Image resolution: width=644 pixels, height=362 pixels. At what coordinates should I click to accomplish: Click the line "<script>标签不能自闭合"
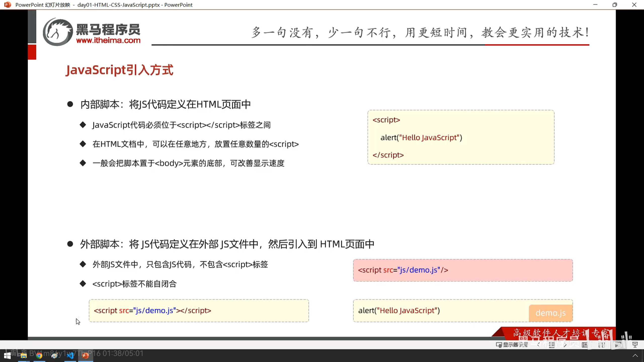pos(134,284)
